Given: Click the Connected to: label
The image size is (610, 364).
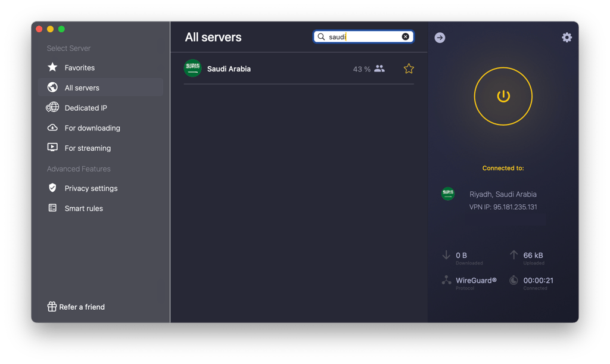Looking at the screenshot, I should 503,168.
